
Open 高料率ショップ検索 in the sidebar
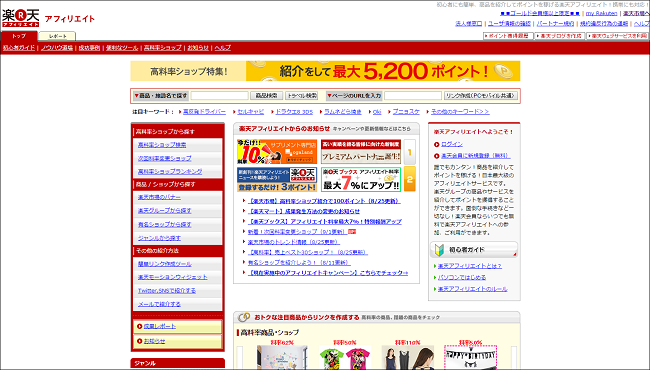[x=162, y=145]
